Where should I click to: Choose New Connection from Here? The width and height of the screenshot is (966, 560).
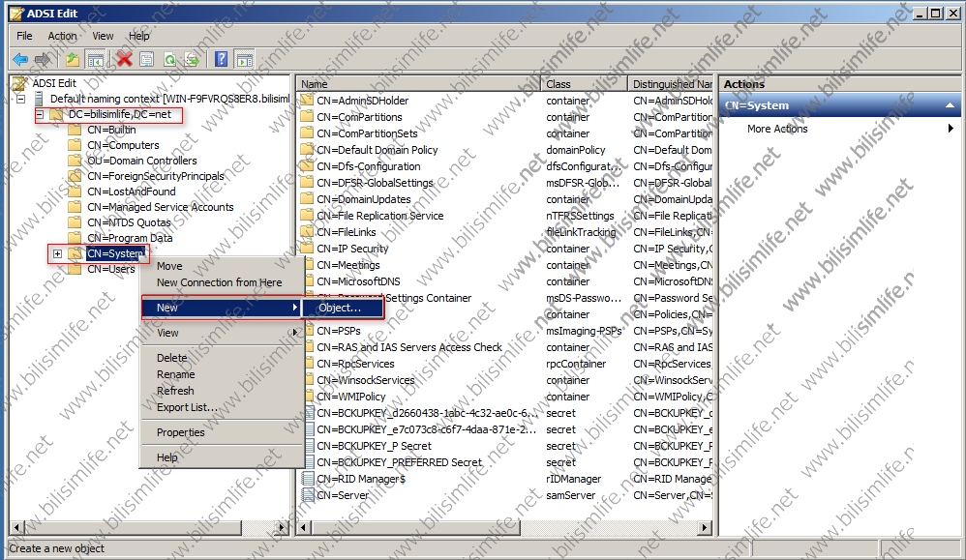tap(221, 282)
